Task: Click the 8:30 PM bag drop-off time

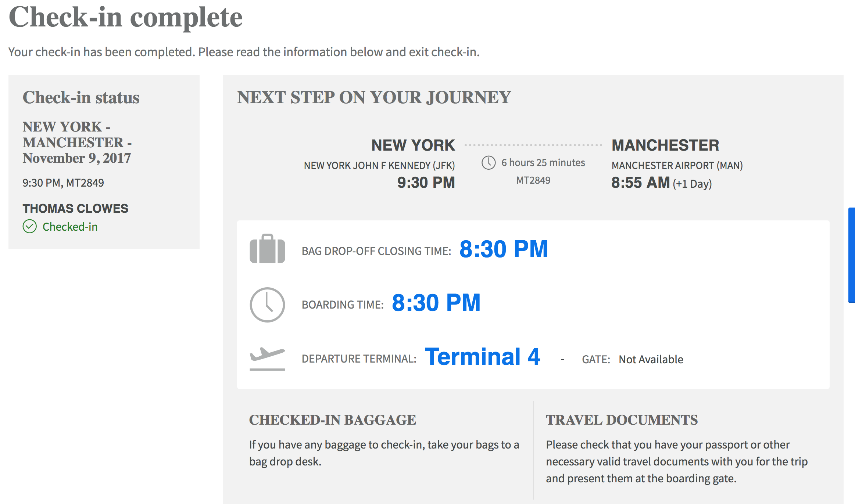Action: pyautogui.click(x=504, y=249)
